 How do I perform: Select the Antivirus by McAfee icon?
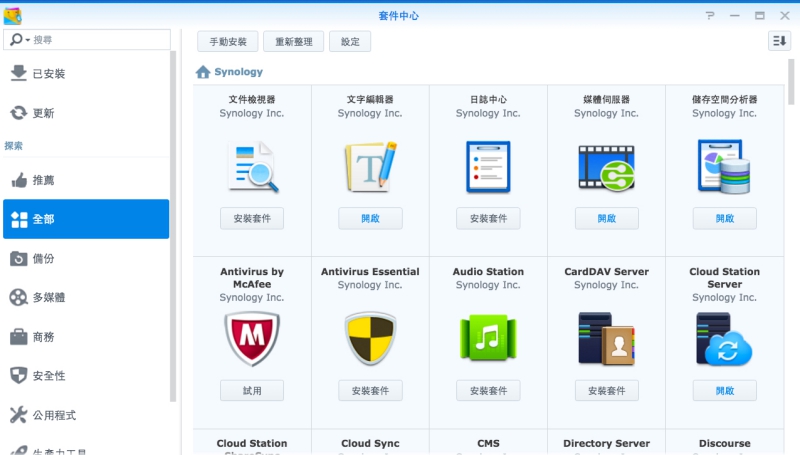(x=252, y=339)
